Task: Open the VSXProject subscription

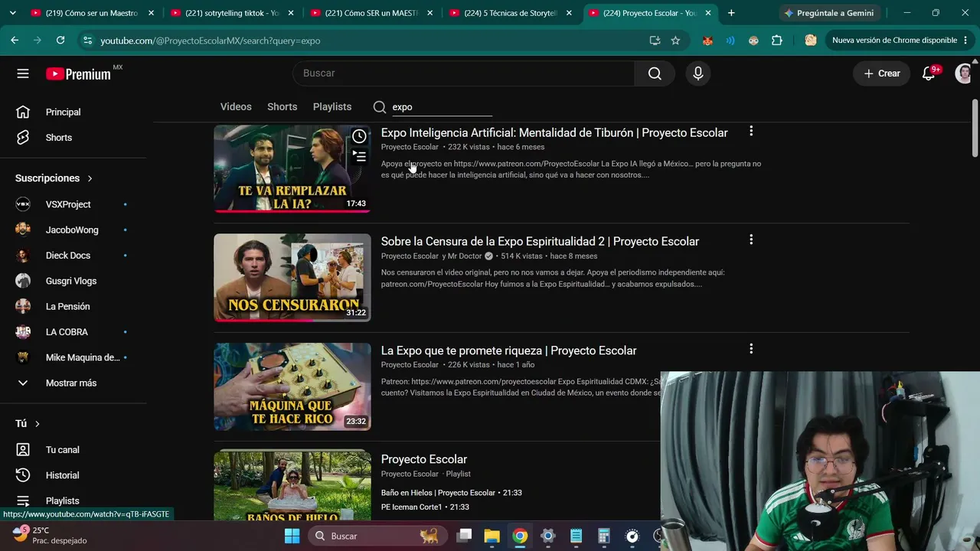Action: pos(68,204)
